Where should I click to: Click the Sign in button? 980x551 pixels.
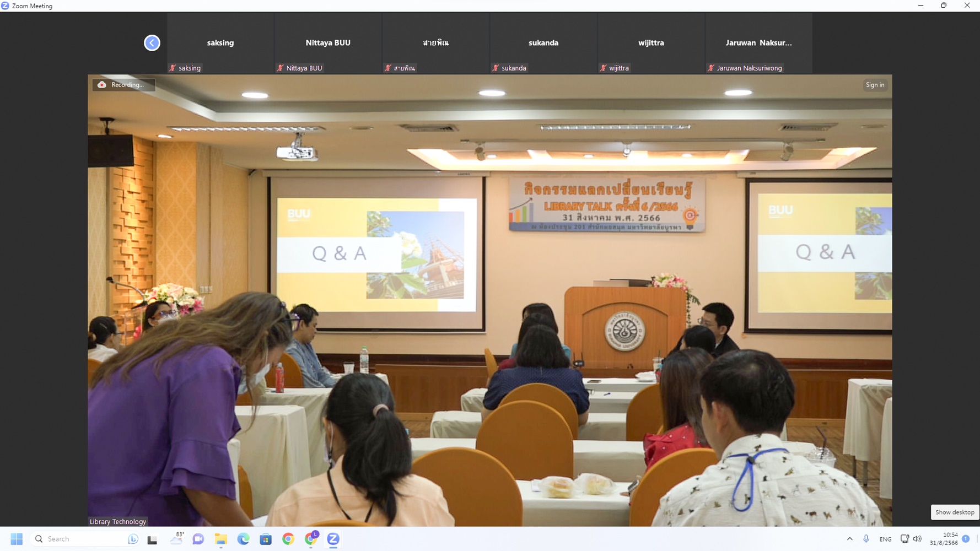[x=875, y=85]
